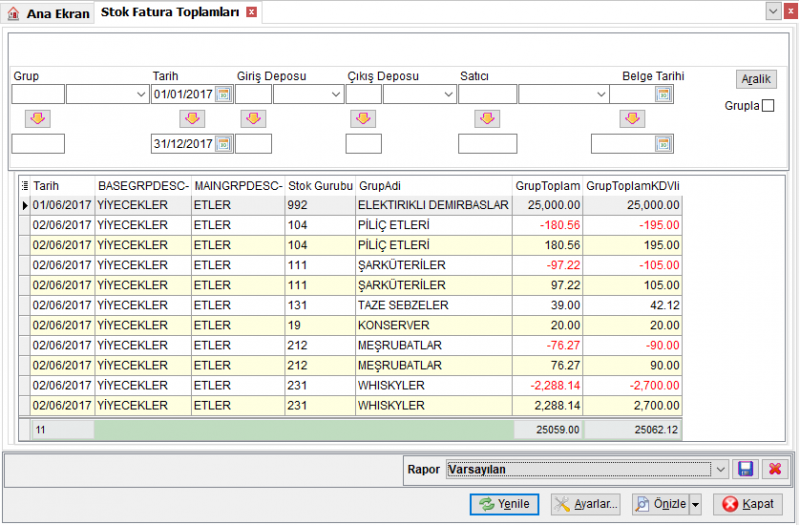Sort by the GrupToplam column header
800x525 pixels.
(x=547, y=186)
